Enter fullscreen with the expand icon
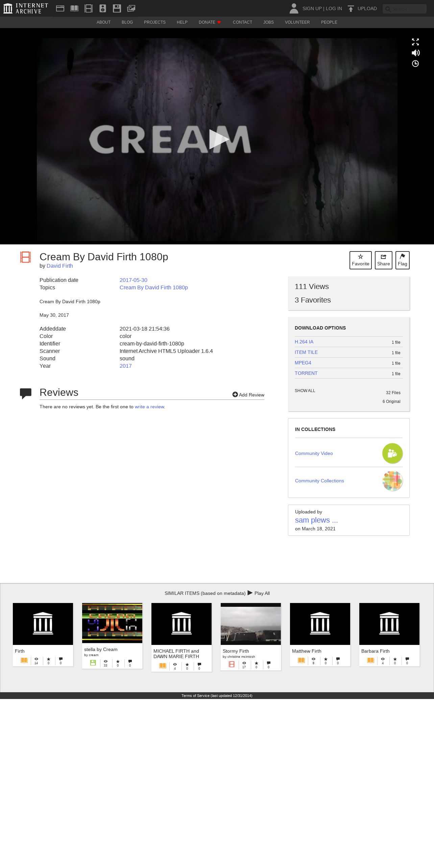Screen dimensions: 434x868 [x=415, y=42]
